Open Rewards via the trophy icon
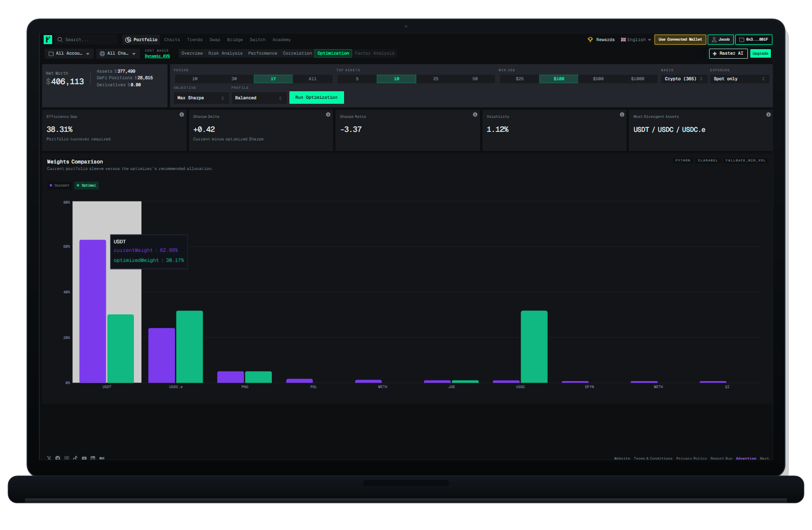This screenshot has height=530, width=812. pyautogui.click(x=590, y=40)
